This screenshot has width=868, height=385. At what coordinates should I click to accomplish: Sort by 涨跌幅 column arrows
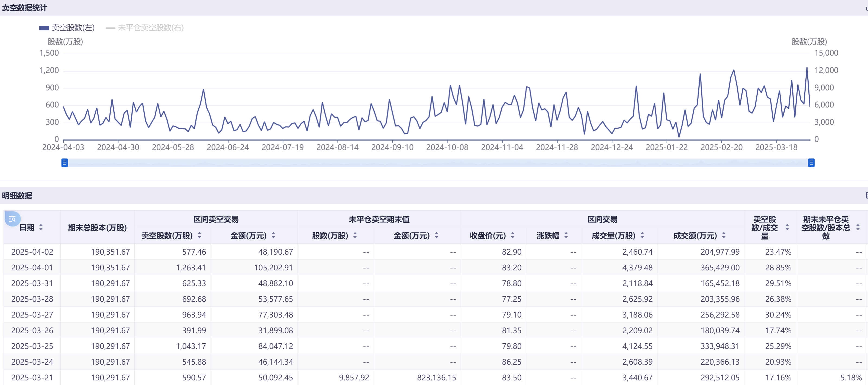(x=566, y=235)
